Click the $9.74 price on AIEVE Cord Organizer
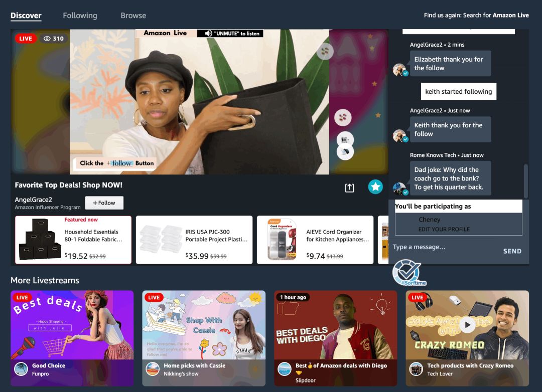This screenshot has width=542, height=392. 316,256
